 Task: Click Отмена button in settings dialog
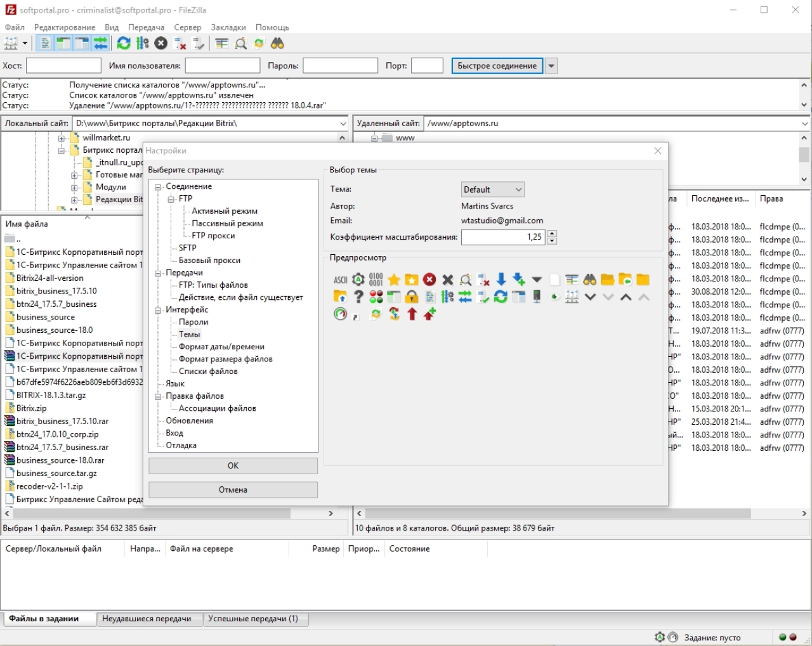coord(233,490)
